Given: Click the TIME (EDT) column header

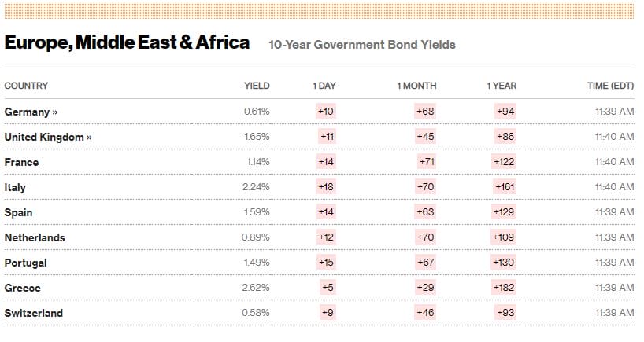Looking at the screenshot, I should pos(610,86).
